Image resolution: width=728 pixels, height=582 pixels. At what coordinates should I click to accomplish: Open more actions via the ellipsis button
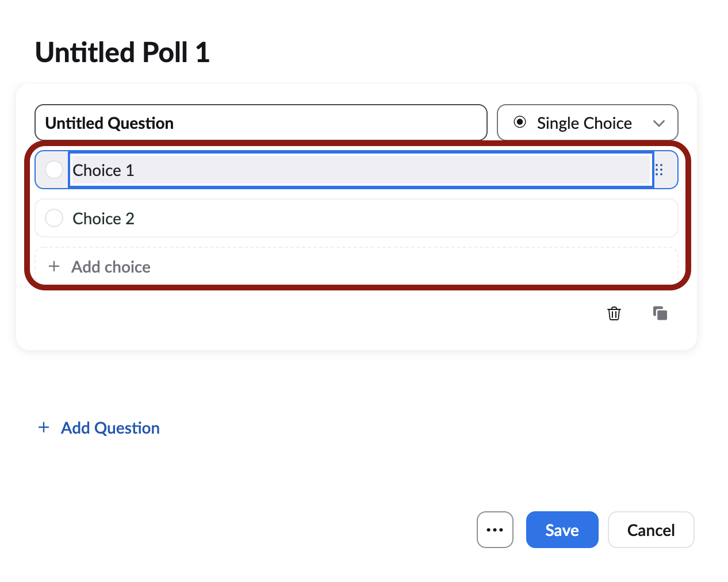click(495, 530)
